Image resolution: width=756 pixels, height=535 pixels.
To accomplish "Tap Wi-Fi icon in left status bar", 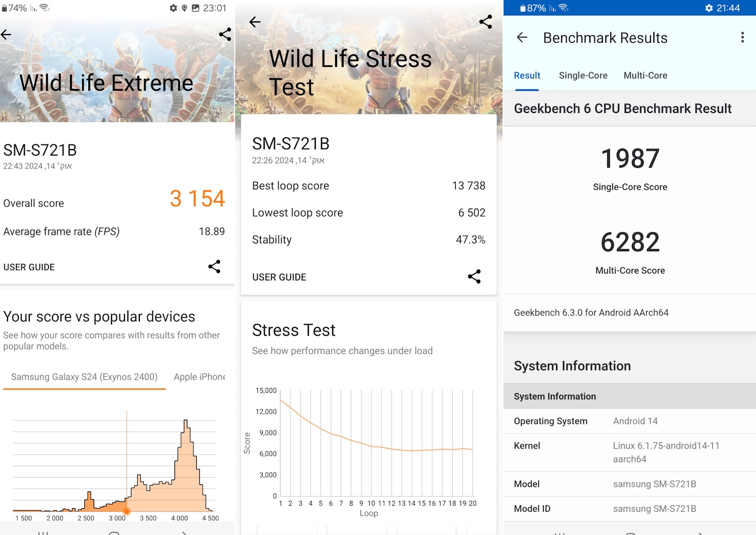I will (45, 8).
